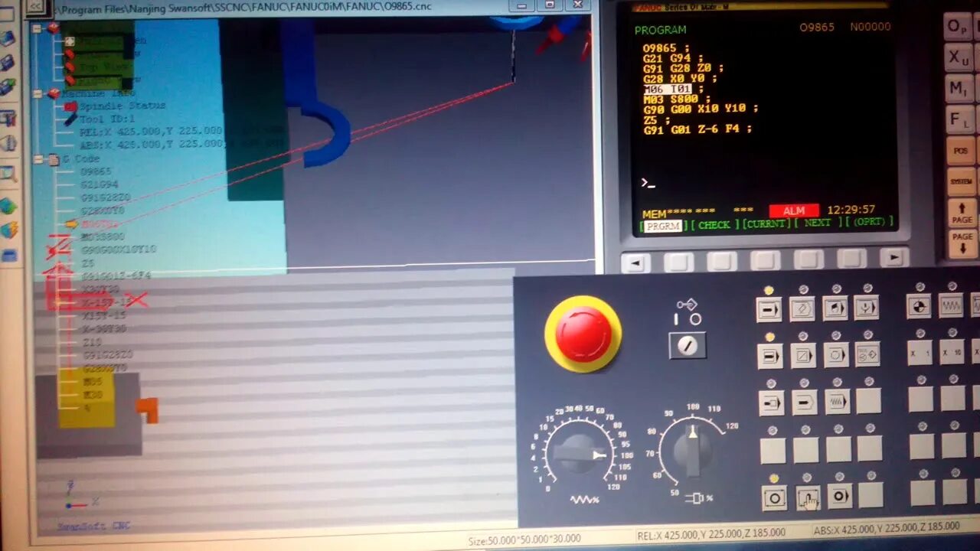Click 'M03 S800 ;' program line

coord(678,99)
